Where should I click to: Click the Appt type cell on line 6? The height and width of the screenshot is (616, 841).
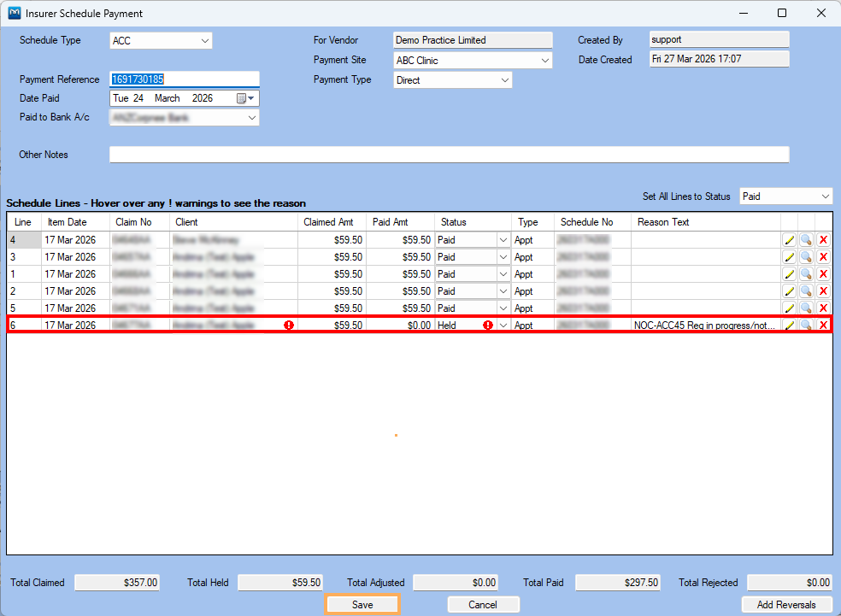[533, 326]
